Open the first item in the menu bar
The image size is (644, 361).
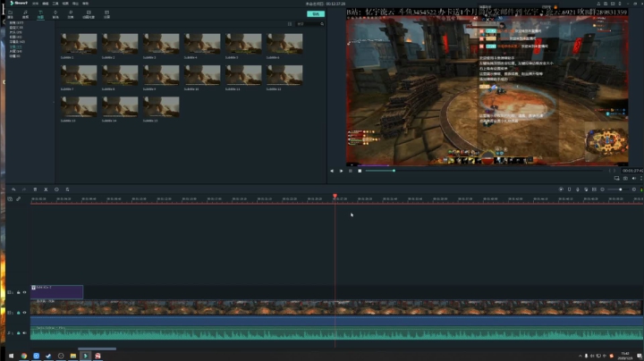pyautogui.click(x=35, y=4)
